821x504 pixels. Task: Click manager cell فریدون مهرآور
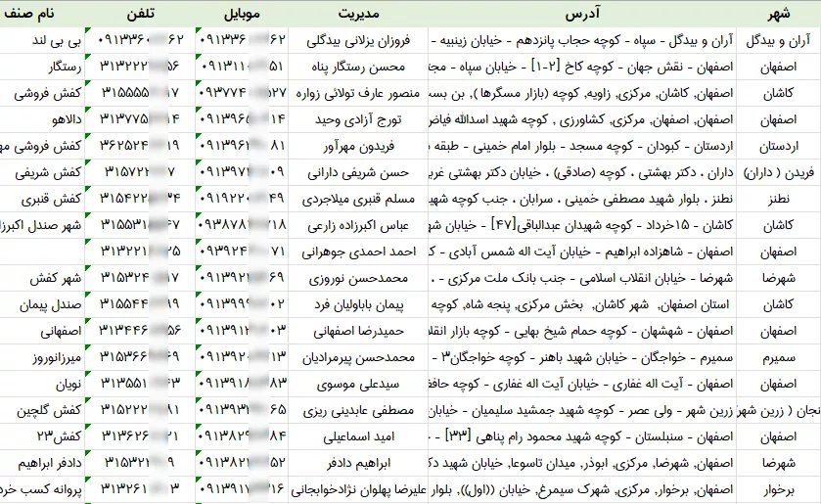point(358,146)
